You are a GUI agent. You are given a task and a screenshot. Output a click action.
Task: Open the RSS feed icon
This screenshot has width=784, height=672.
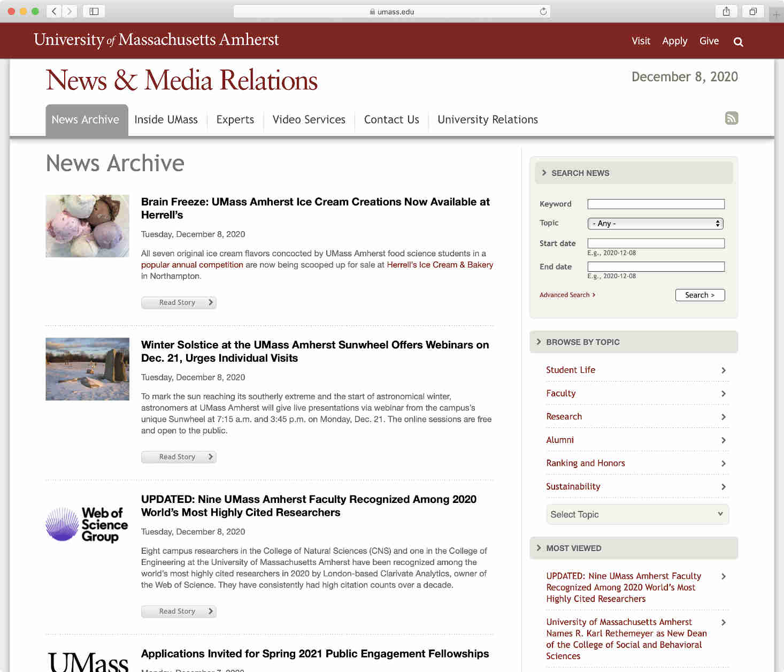[x=731, y=118]
